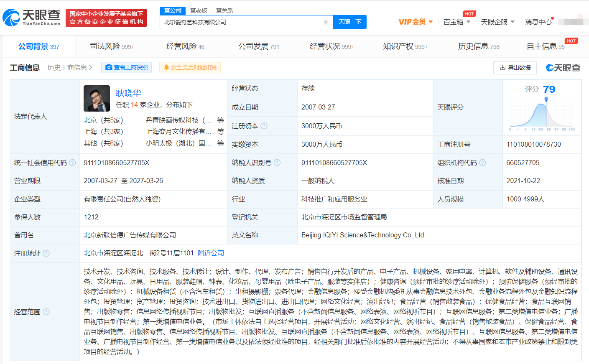This screenshot has height=364, width=589.
Task: Click organization code 660527705
Action: pyautogui.click(x=523, y=163)
